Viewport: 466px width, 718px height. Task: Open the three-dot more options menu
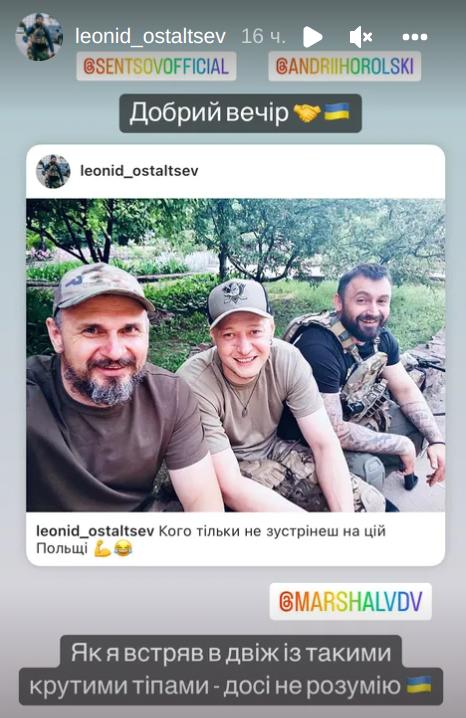[415, 37]
